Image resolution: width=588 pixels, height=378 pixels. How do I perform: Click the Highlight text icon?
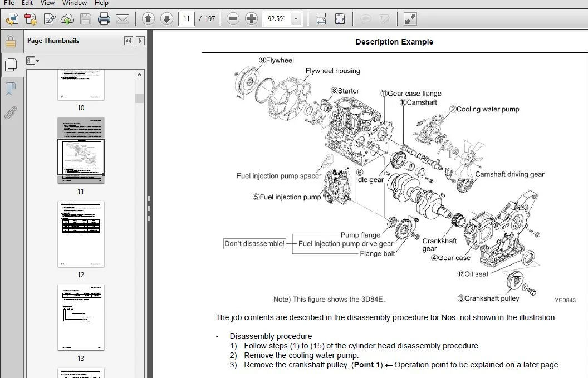click(x=384, y=19)
